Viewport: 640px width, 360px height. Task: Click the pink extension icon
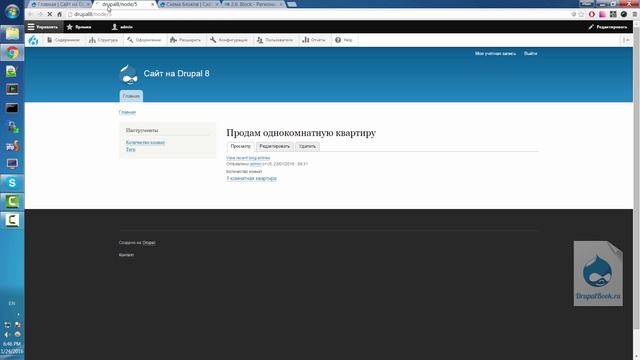click(602, 14)
